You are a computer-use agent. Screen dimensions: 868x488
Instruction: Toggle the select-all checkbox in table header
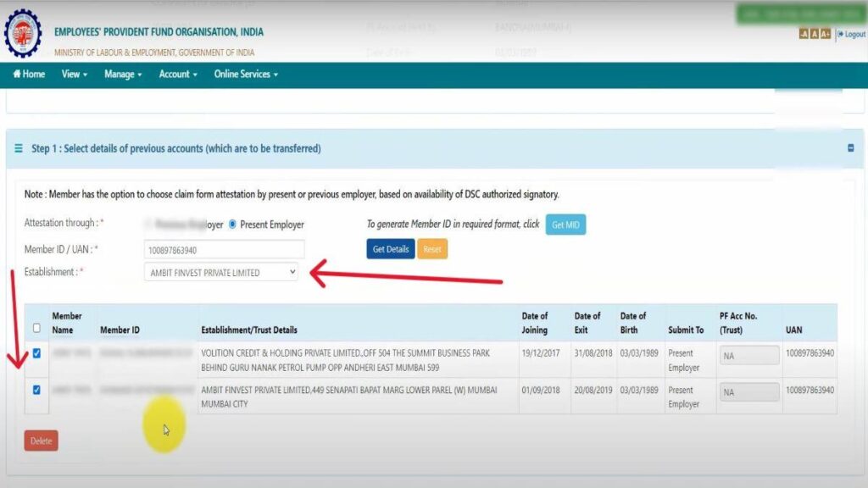click(x=36, y=328)
